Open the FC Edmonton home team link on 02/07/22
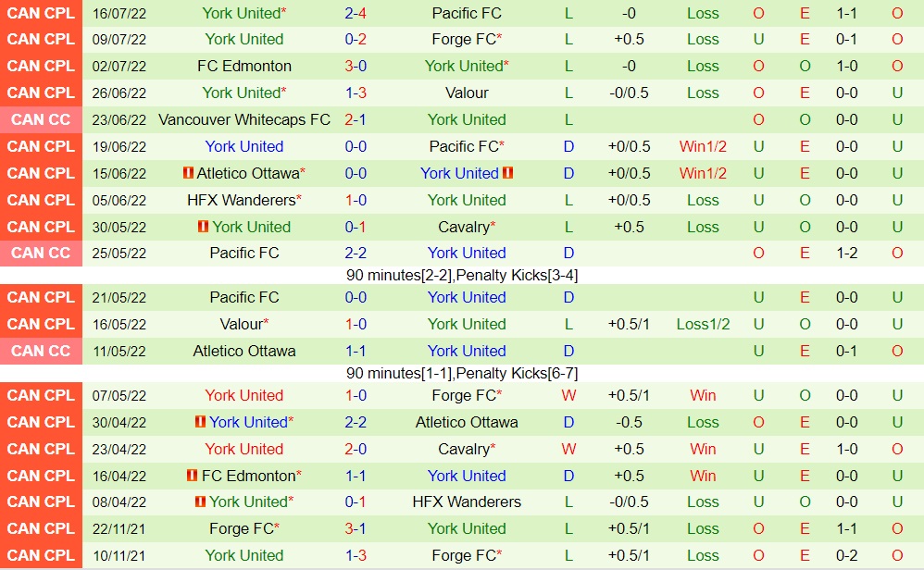 click(x=244, y=67)
